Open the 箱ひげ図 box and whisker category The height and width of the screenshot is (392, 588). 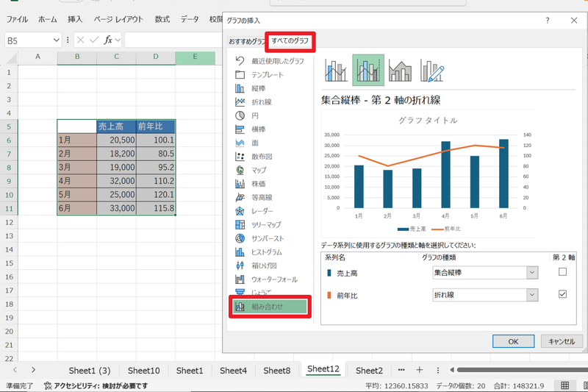pos(266,266)
